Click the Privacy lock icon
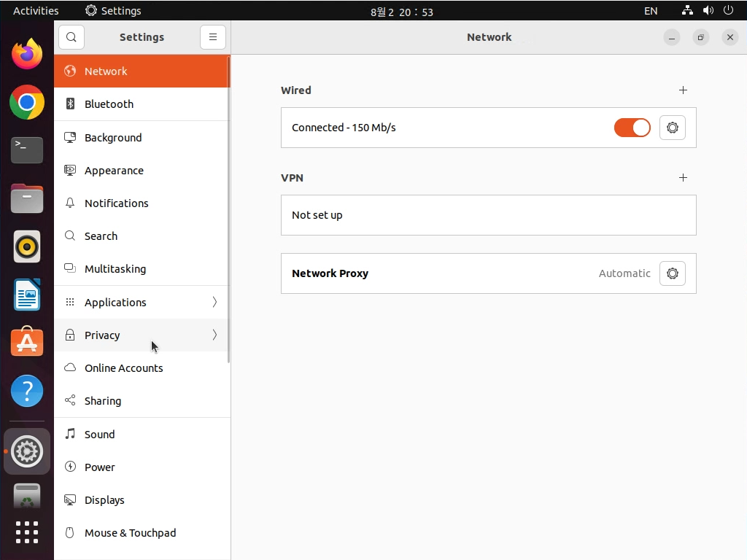This screenshot has height=560, width=747. tap(70, 335)
